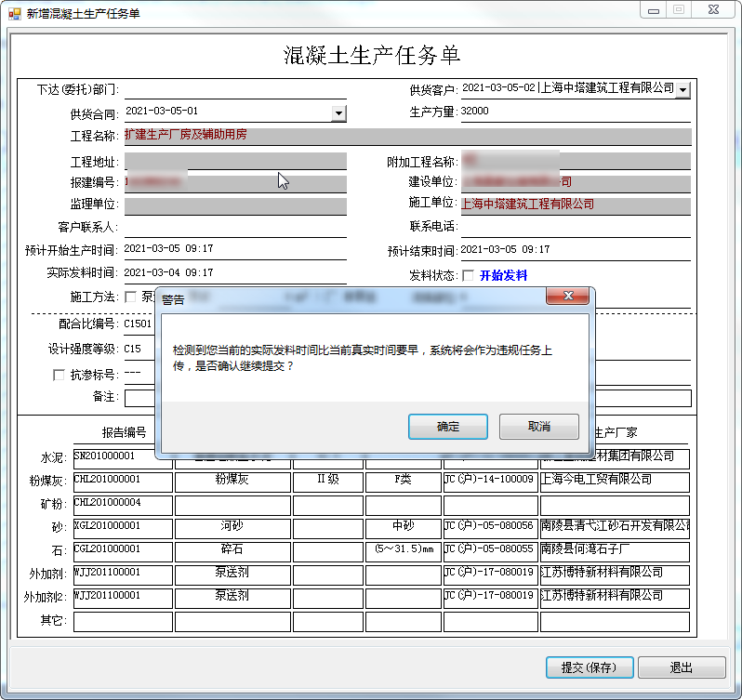The width and height of the screenshot is (742, 700).
Task: Select the 实际发料时间 field
Action: pos(234,273)
